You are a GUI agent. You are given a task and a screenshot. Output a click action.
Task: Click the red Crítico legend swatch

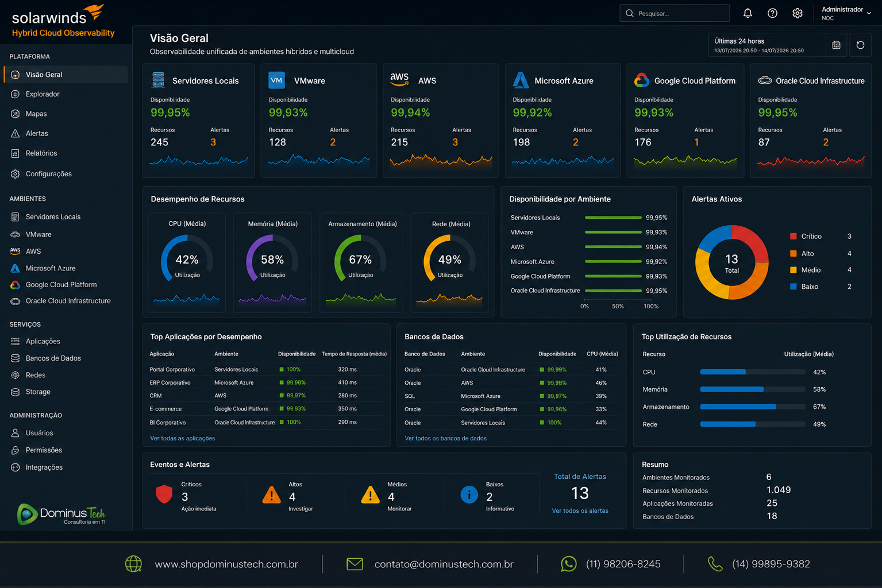point(794,236)
